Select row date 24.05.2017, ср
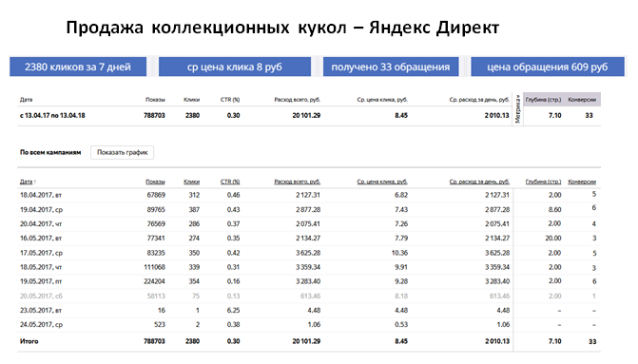638x364 pixels. click(41, 324)
